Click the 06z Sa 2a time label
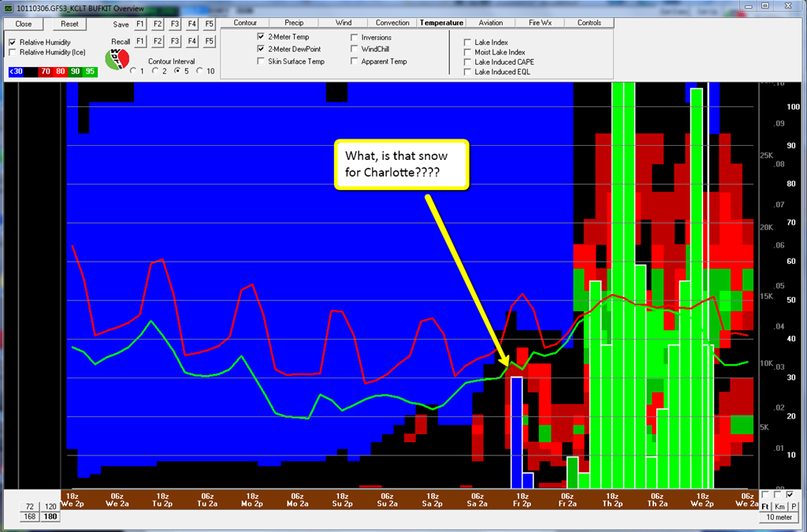This screenshot has height=532, width=807. tap(477, 500)
